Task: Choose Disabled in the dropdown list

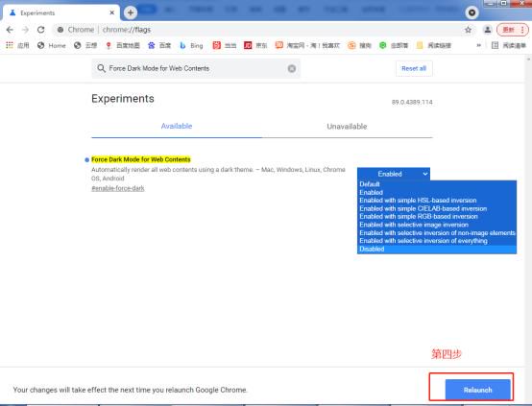Action: coord(437,249)
